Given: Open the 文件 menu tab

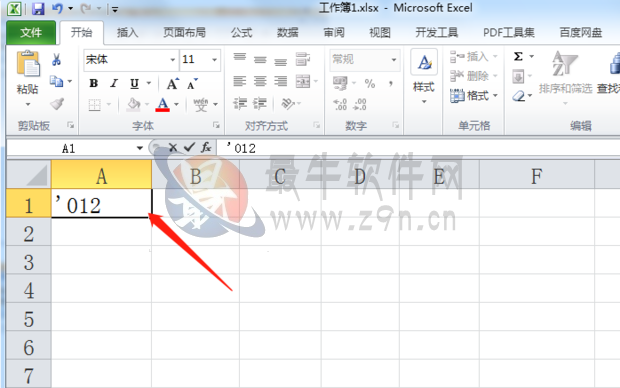Looking at the screenshot, I should tap(31, 32).
